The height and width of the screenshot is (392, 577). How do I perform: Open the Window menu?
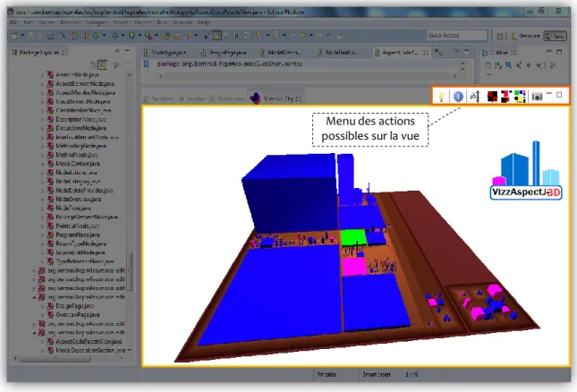[x=182, y=22]
